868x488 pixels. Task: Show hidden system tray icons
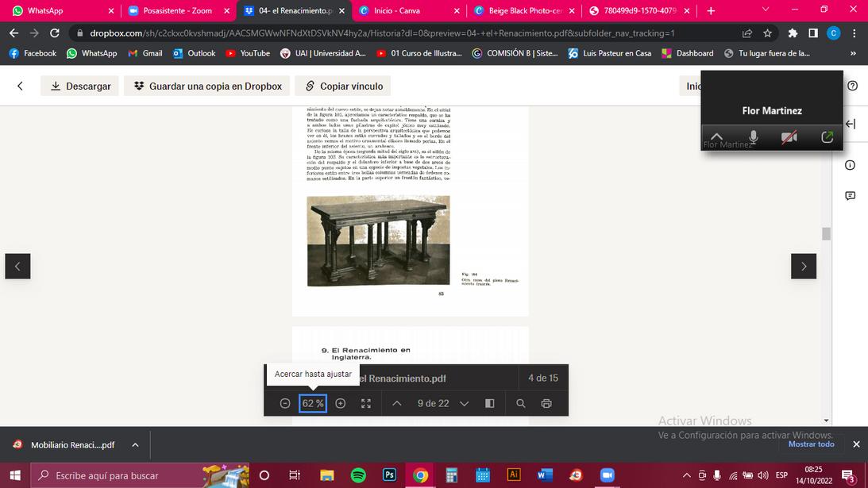pyautogui.click(x=686, y=475)
